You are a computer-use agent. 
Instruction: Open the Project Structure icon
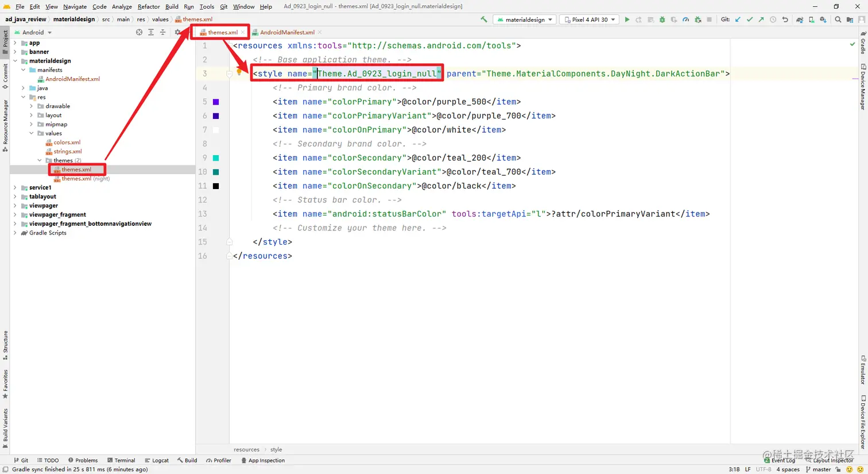pyautogui.click(x=850, y=20)
